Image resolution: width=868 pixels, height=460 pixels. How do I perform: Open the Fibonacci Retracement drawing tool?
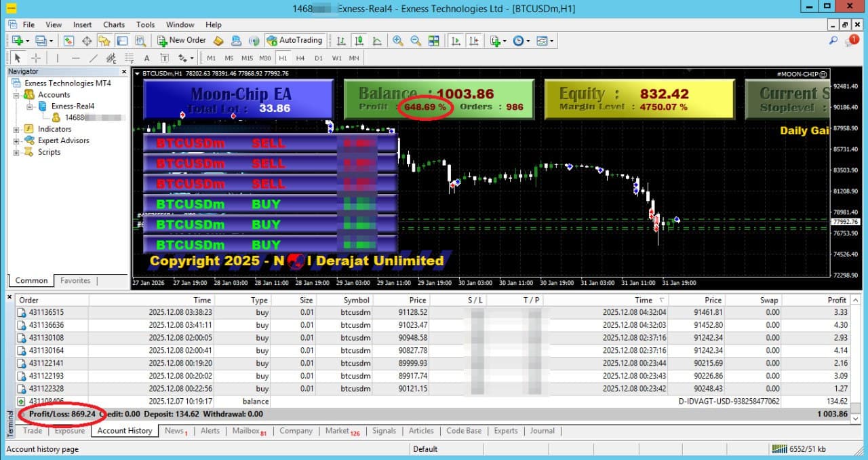128,58
